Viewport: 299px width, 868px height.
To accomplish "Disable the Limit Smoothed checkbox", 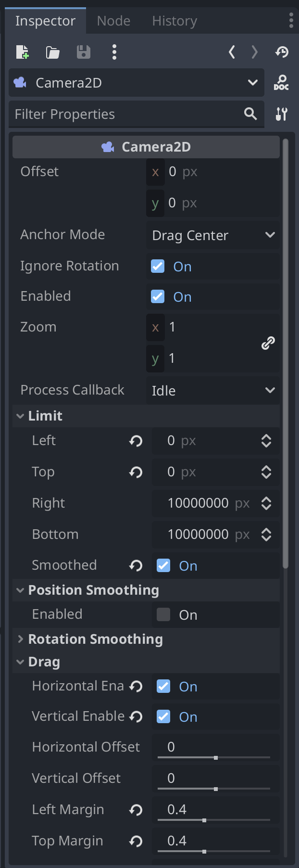I will pos(163,565).
